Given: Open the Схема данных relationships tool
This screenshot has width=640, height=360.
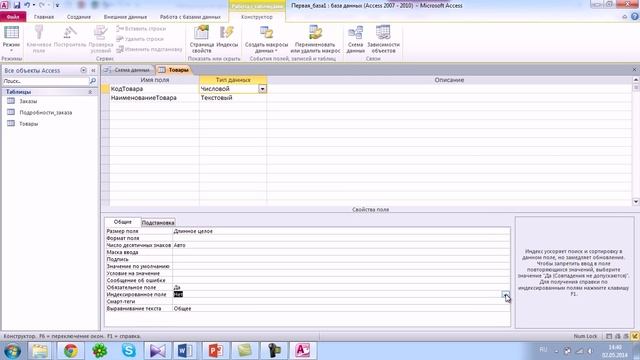Looking at the screenshot, I should [356, 39].
